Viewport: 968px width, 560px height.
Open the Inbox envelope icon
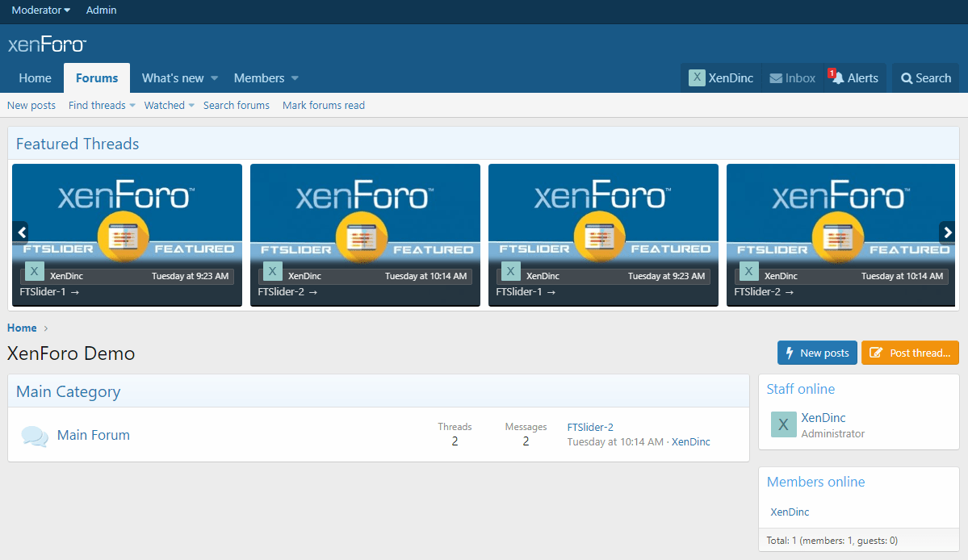click(776, 78)
